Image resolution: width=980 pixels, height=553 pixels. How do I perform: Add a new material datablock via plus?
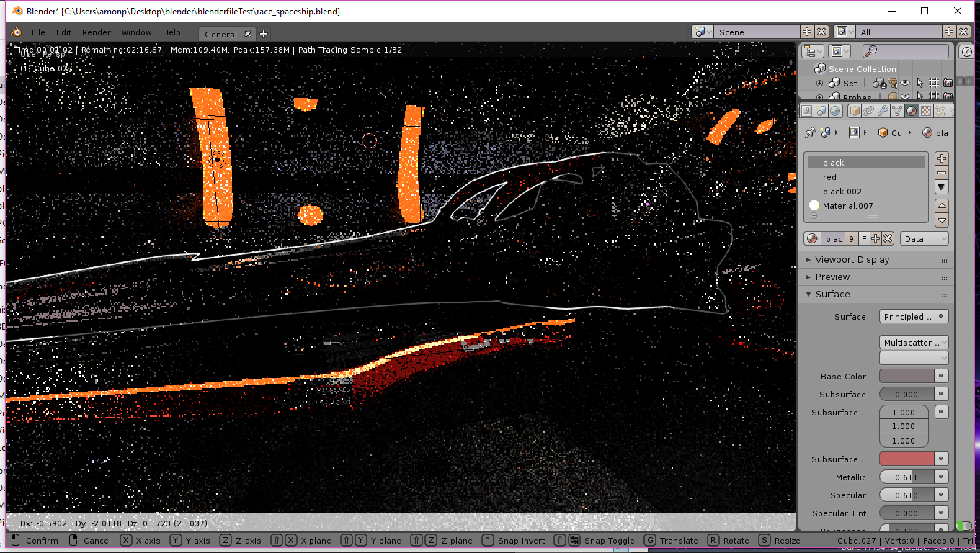pyautogui.click(x=876, y=238)
